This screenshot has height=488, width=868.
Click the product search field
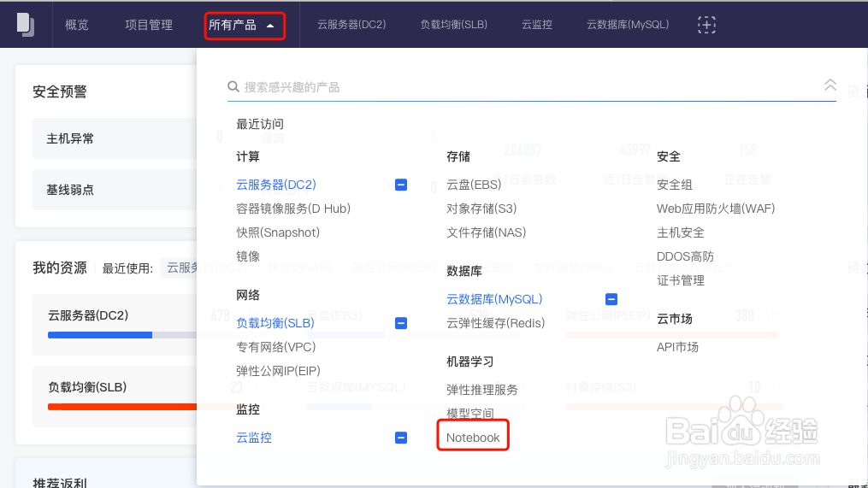[530, 87]
